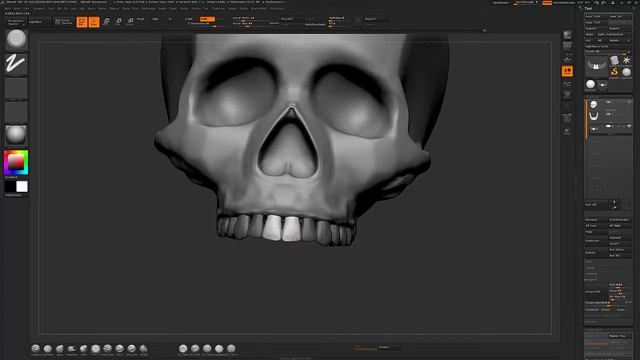Pick a color in the color picker square
Screen dimensions: 640x360
point(16,162)
